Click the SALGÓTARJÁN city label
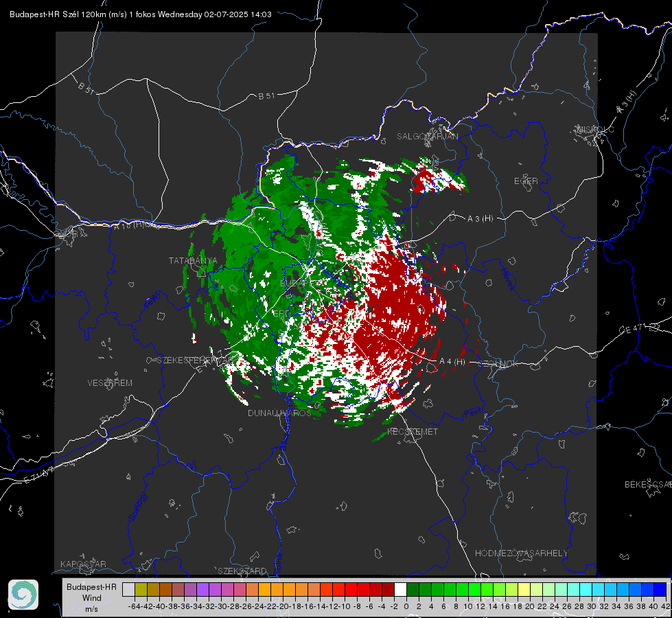This screenshot has width=672, height=618. [427, 137]
